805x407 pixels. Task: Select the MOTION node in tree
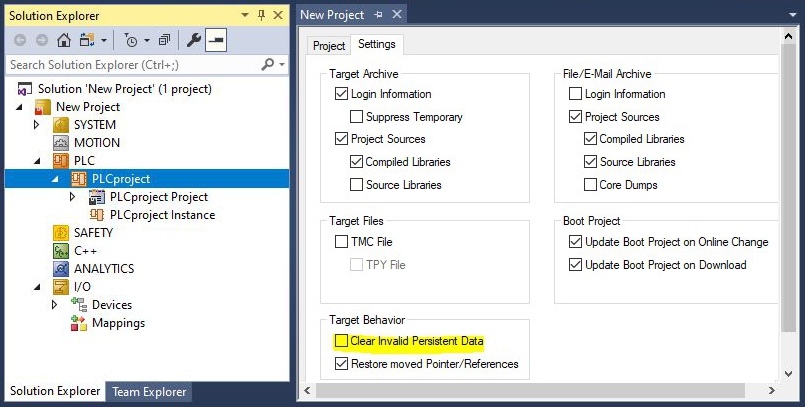pos(97,143)
